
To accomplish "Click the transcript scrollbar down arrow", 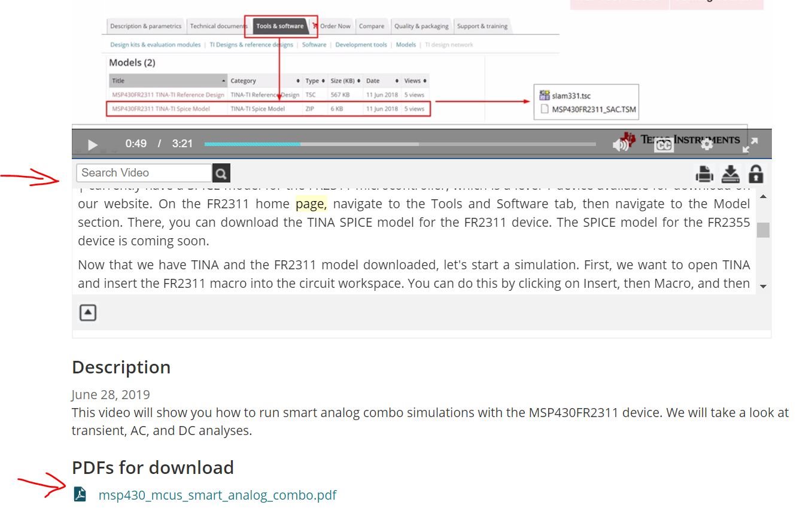I will [x=763, y=287].
